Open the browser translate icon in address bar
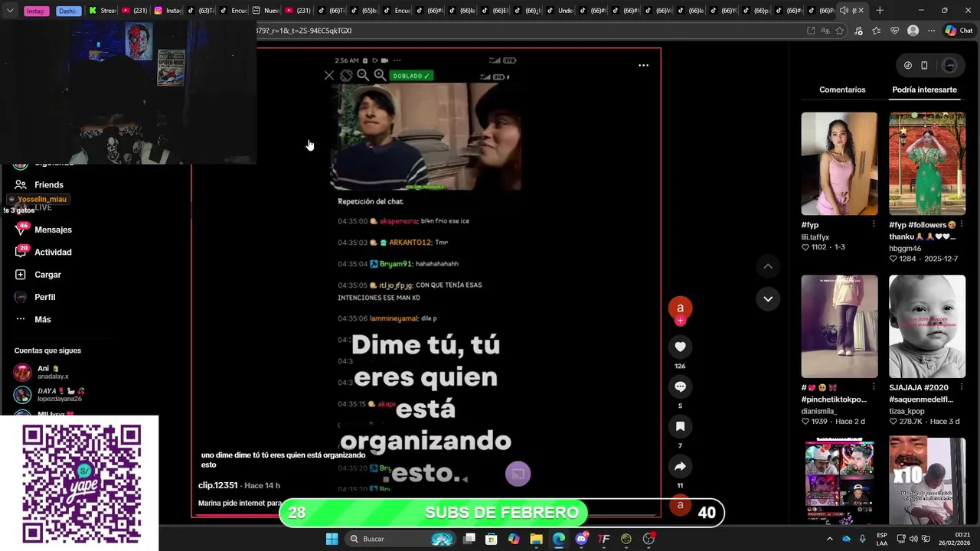This screenshot has height=551, width=980. coord(825,31)
